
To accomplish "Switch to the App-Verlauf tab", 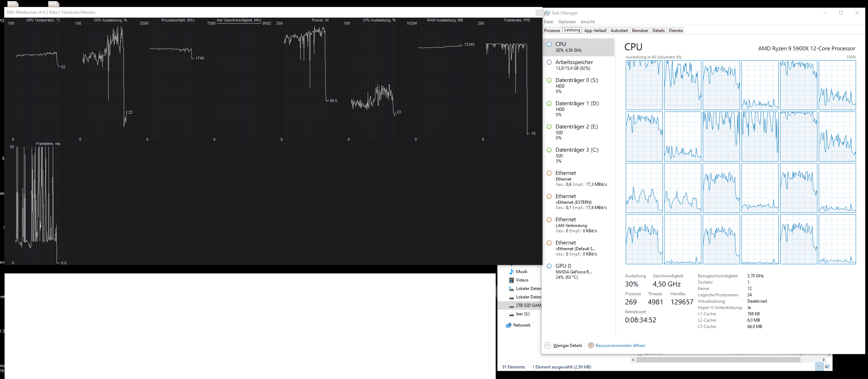I will coord(595,31).
